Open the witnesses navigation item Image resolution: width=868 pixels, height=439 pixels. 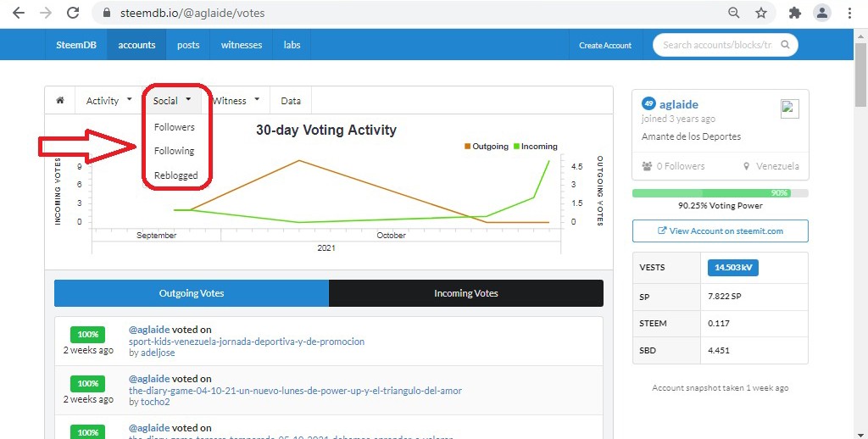pyautogui.click(x=242, y=45)
